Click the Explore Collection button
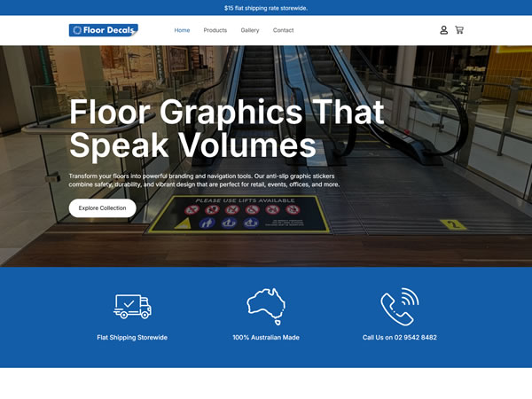This screenshot has width=532, height=399. (103, 208)
